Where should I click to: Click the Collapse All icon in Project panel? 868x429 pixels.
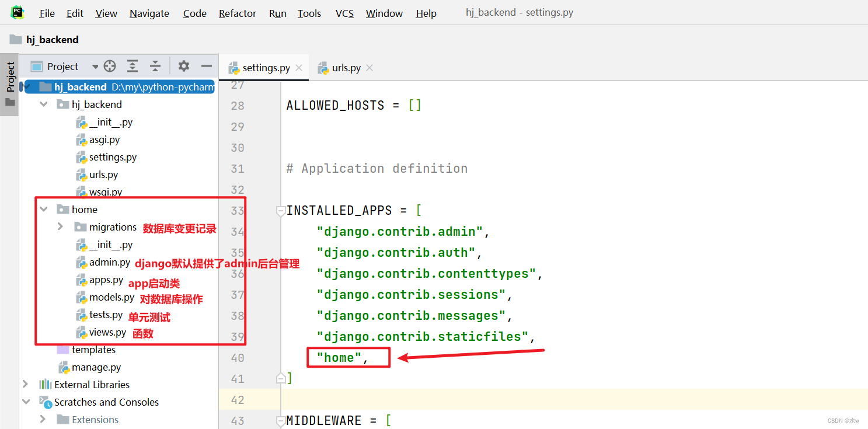155,66
